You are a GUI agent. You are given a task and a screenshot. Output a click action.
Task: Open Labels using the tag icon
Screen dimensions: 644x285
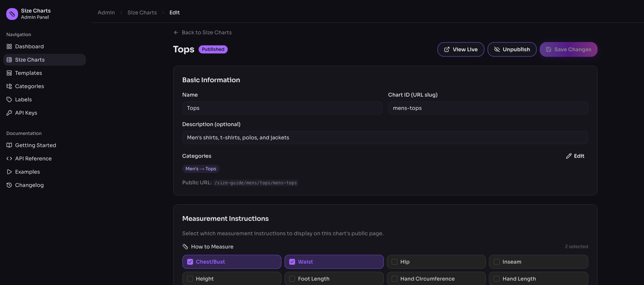(9, 100)
